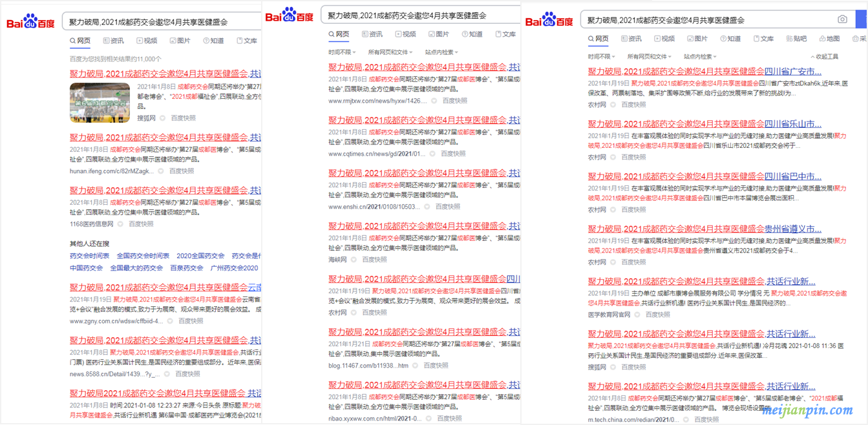Open result title ending 四川省乐山市

click(704, 123)
